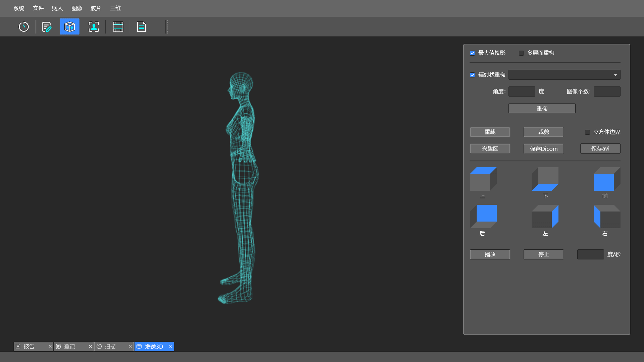Switch to front (前) cube view

coord(606,179)
